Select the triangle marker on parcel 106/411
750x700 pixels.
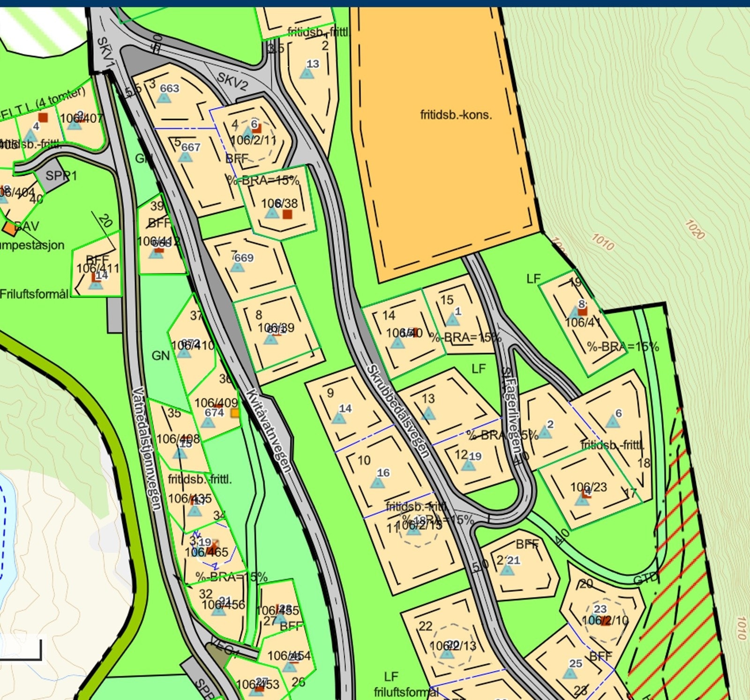[x=96, y=283]
